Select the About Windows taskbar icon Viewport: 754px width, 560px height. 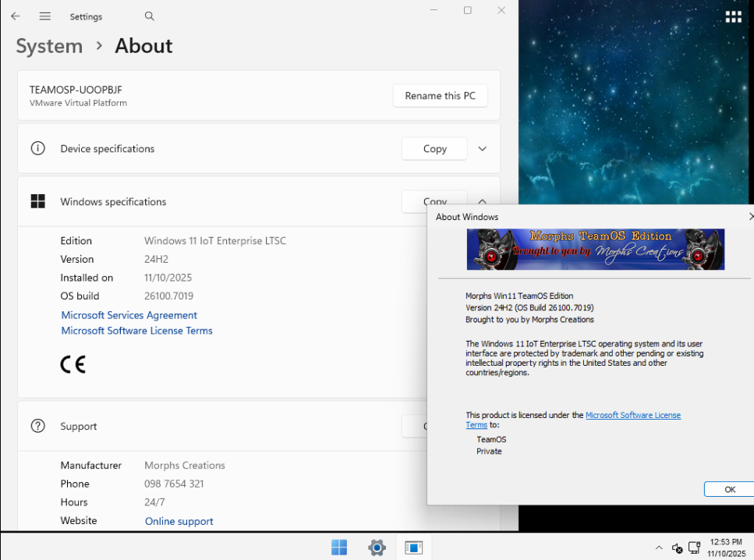(413, 548)
